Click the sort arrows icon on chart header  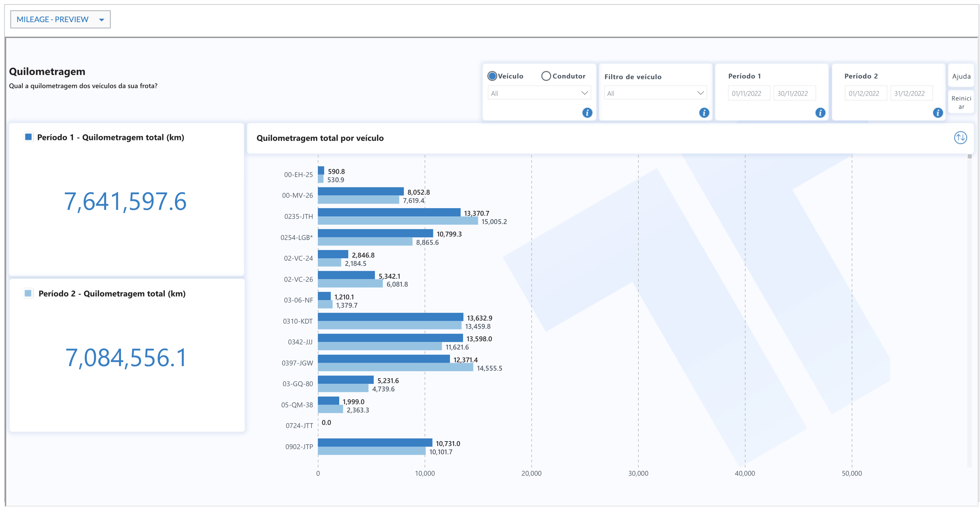click(x=960, y=138)
